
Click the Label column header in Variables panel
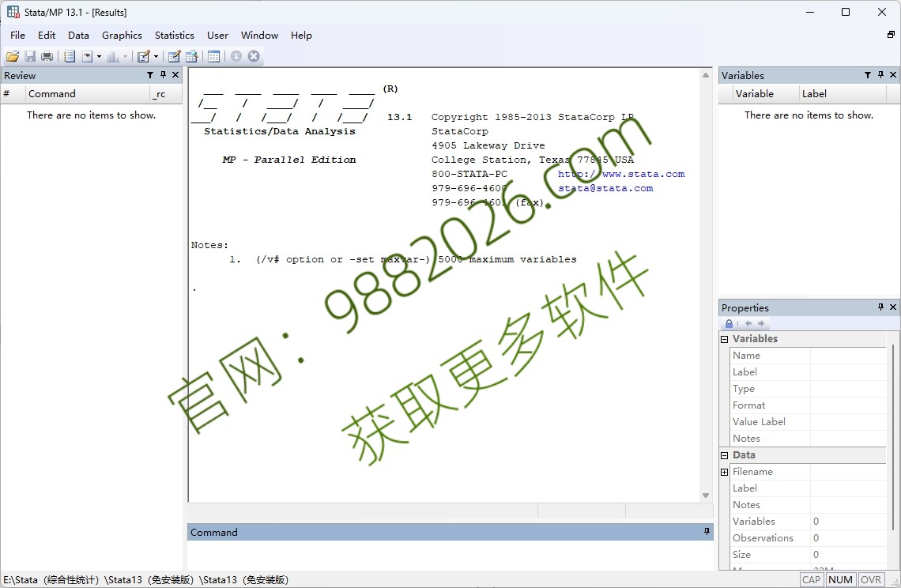click(843, 94)
